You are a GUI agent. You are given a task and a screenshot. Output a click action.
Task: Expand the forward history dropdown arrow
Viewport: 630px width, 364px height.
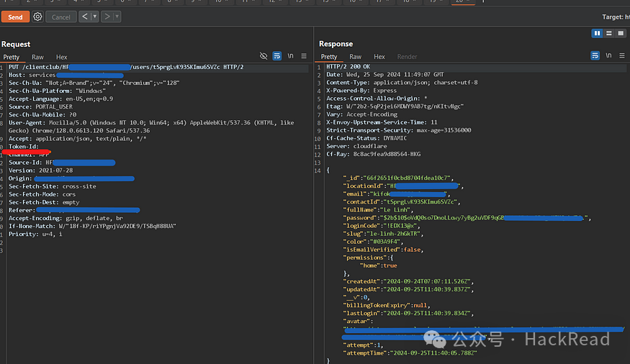(x=117, y=17)
